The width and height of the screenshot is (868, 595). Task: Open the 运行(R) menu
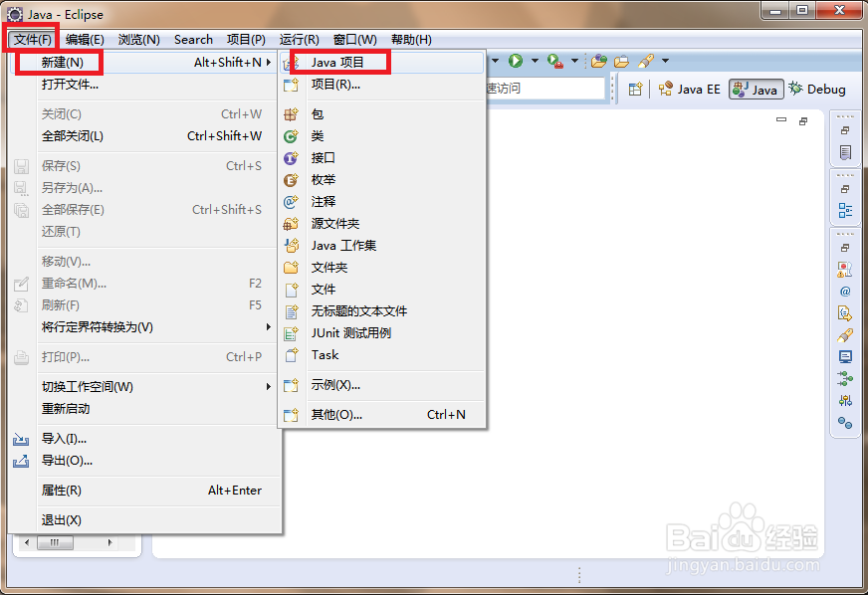click(x=299, y=39)
